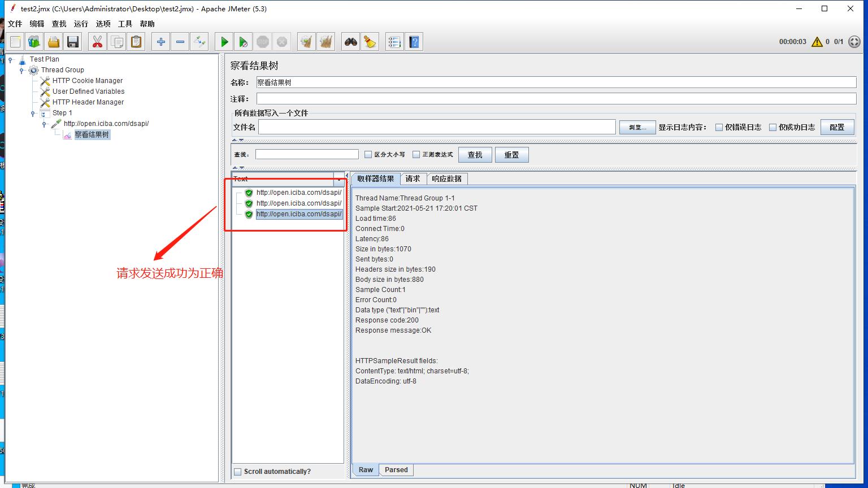Screen dimensions: 868x488
Task: Select HTTP Header Manager in tree
Action: [x=88, y=102]
